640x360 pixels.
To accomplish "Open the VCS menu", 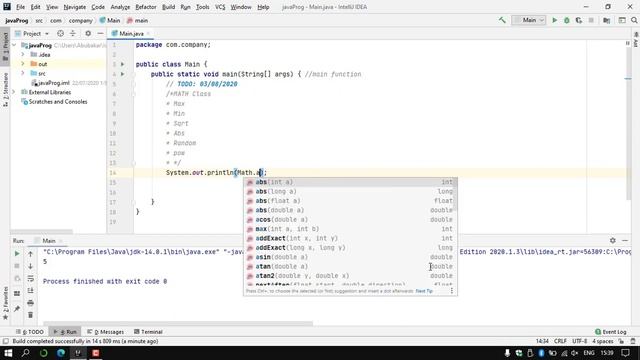I will [220, 7].
